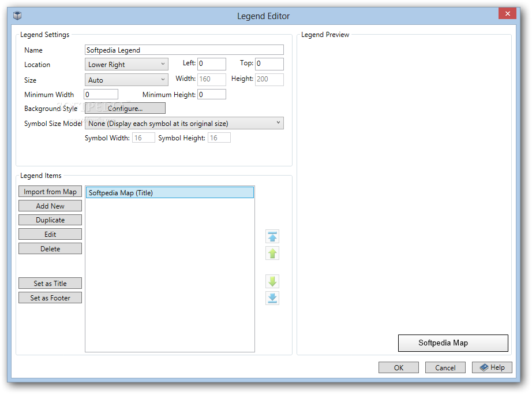The image size is (532, 394).
Task: Click the Import from Map button
Action: click(50, 192)
